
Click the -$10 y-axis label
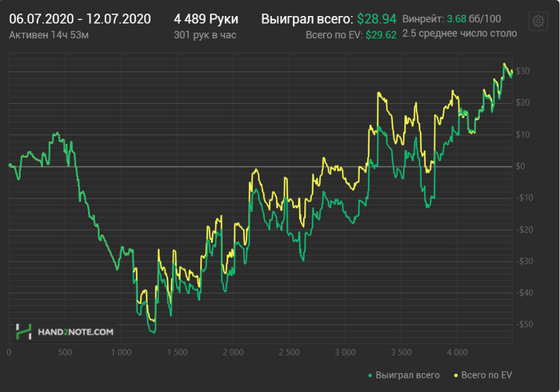coord(524,198)
